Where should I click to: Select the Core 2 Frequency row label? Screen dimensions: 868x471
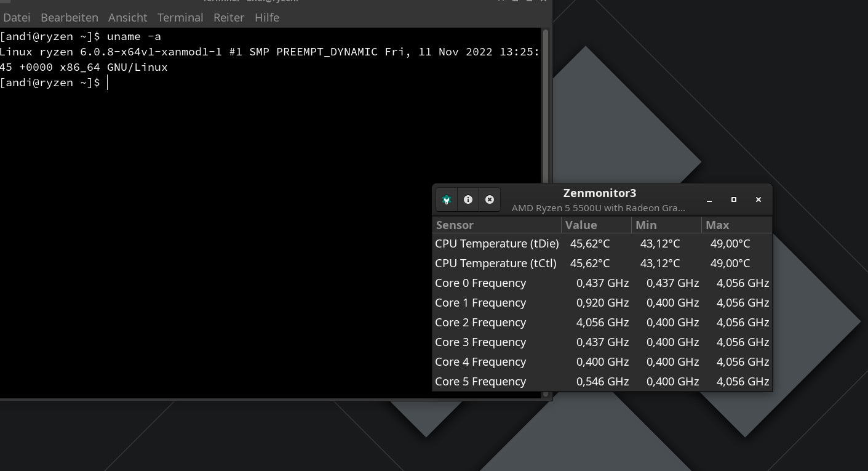click(x=480, y=323)
